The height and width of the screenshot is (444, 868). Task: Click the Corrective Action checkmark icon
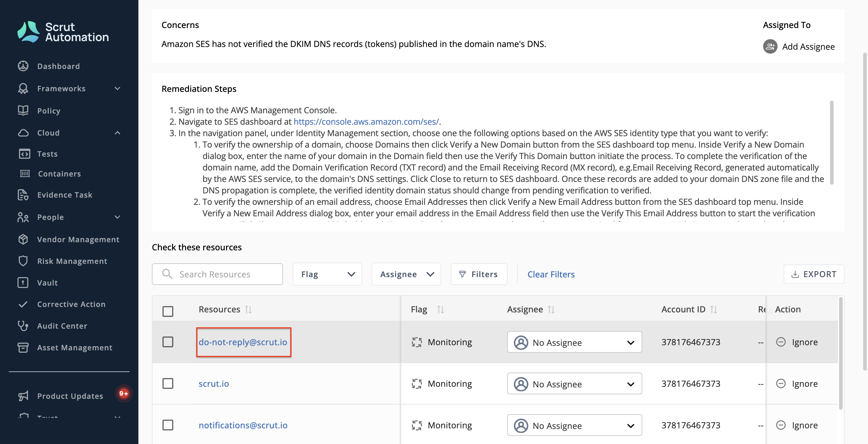(x=23, y=304)
